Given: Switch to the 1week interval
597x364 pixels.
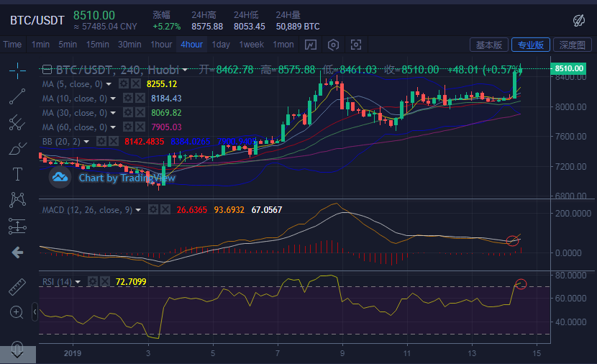Looking at the screenshot, I should pyautogui.click(x=251, y=45).
